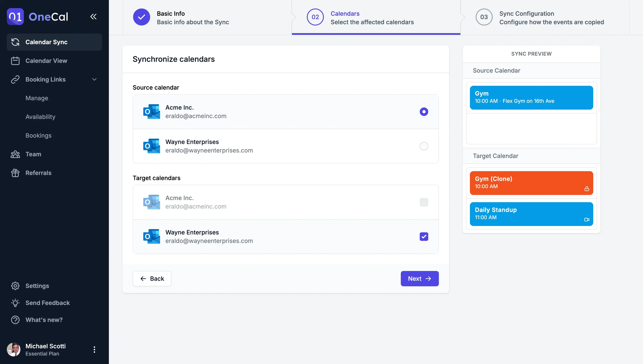Click the Calendar View sidebar icon
Image resolution: width=643 pixels, height=364 pixels.
(x=15, y=61)
